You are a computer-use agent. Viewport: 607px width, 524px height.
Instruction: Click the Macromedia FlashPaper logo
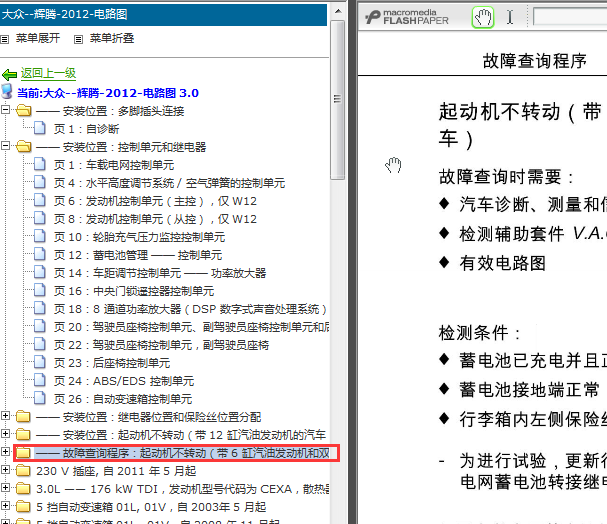coord(407,17)
